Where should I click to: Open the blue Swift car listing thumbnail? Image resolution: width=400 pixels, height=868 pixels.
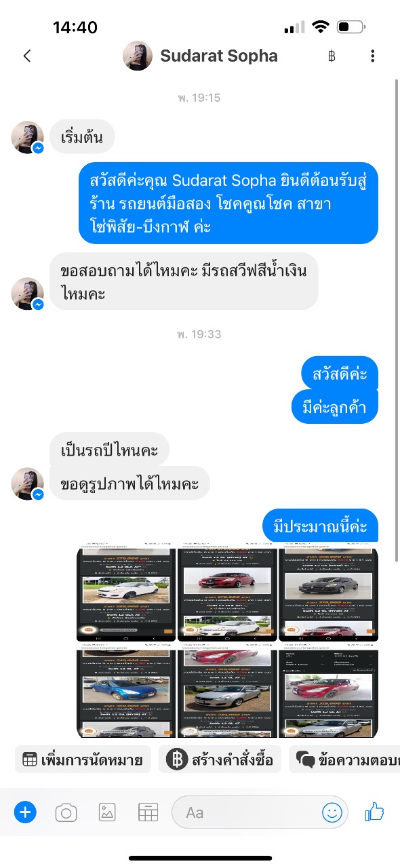point(126,691)
